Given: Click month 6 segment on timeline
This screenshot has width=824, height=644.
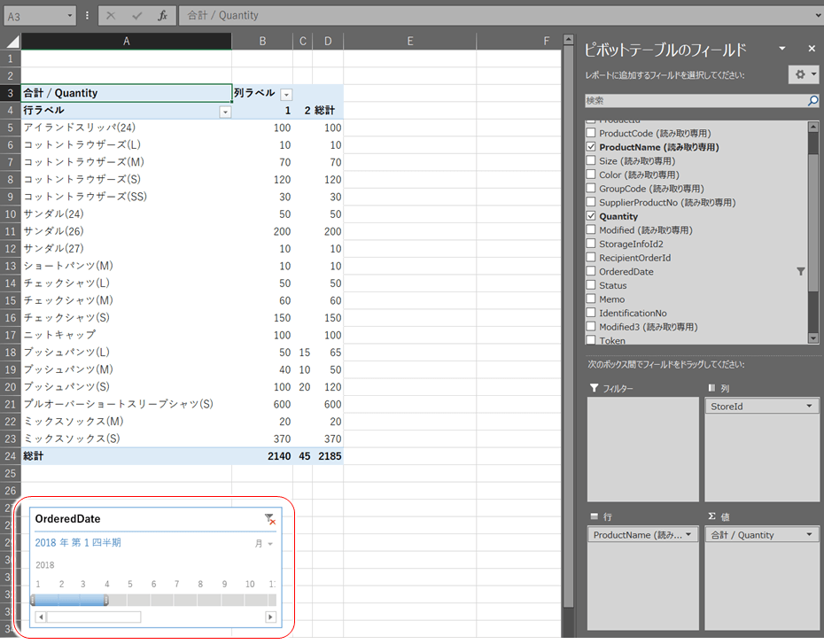Looking at the screenshot, I should 162,600.
